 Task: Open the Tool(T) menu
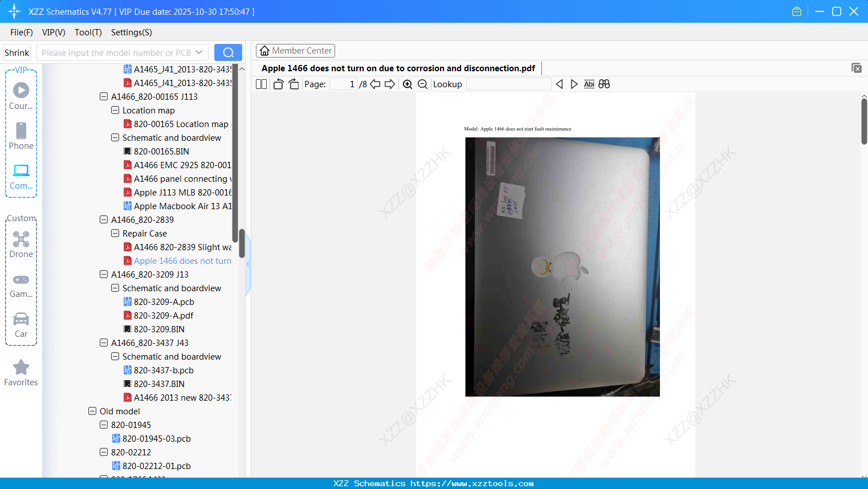(x=88, y=32)
